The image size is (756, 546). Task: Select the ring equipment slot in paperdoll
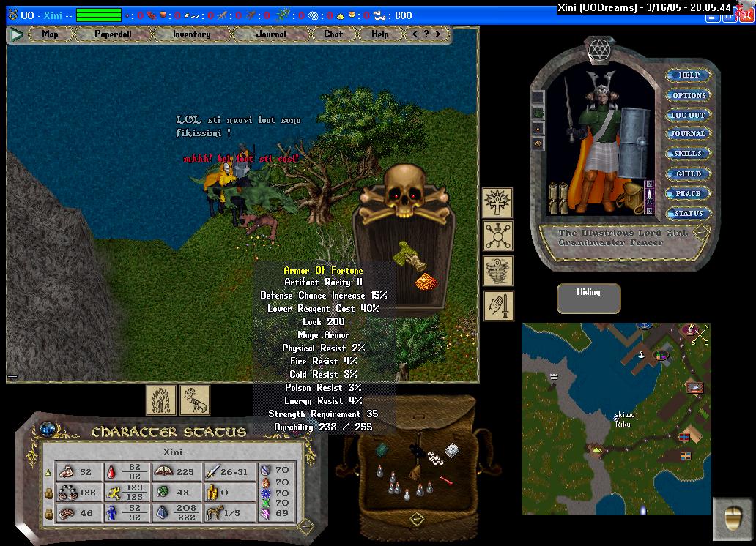tap(538, 129)
